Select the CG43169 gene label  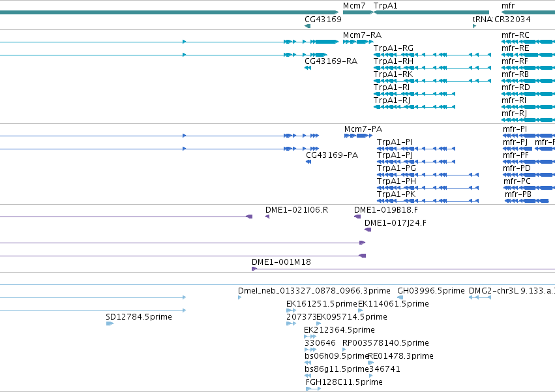click(x=323, y=19)
